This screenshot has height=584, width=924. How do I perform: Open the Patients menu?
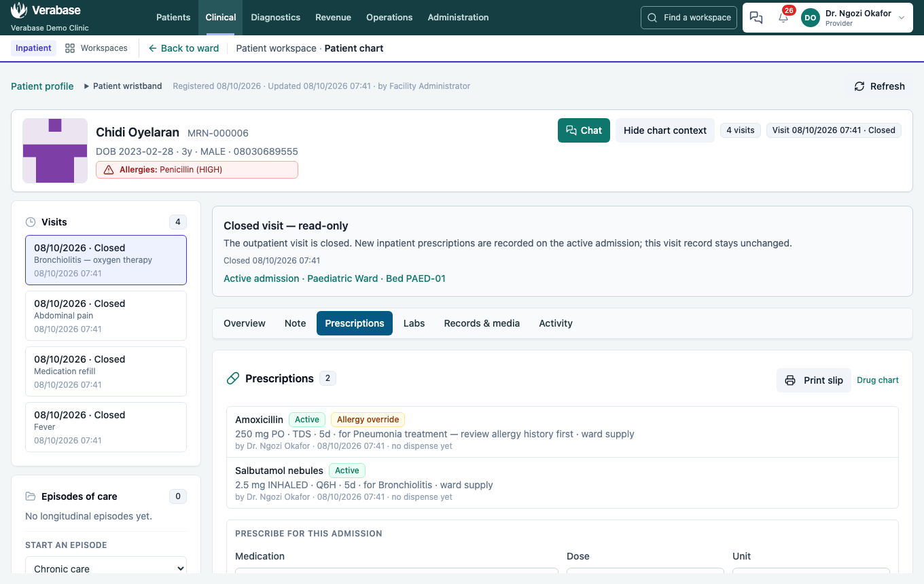tap(173, 18)
